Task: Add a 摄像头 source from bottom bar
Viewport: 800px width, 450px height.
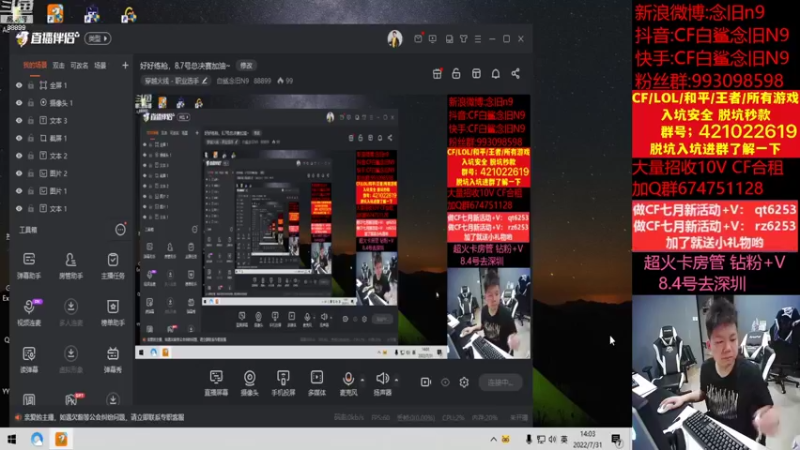Action: click(x=249, y=383)
